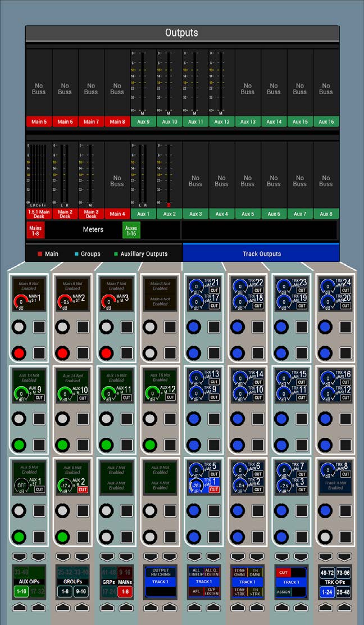364x625 pixels.
Task: Toggle the CUT button for AUX 9
Action: [39, 398]
